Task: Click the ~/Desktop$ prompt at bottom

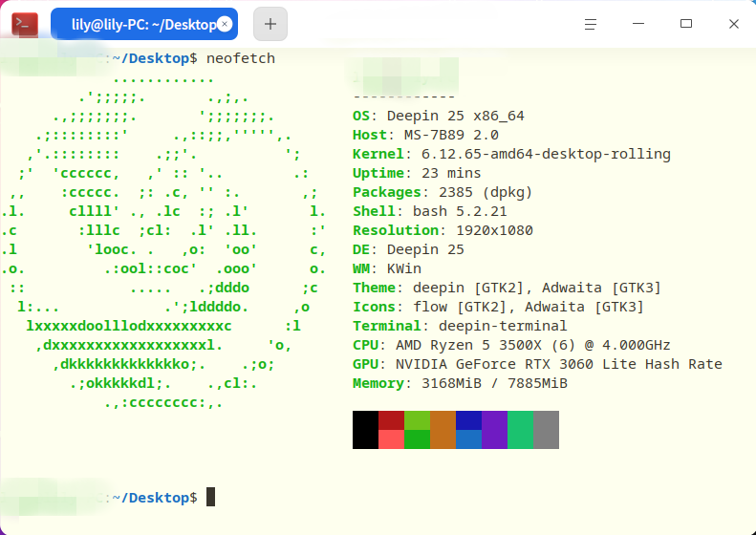Action: point(154,498)
